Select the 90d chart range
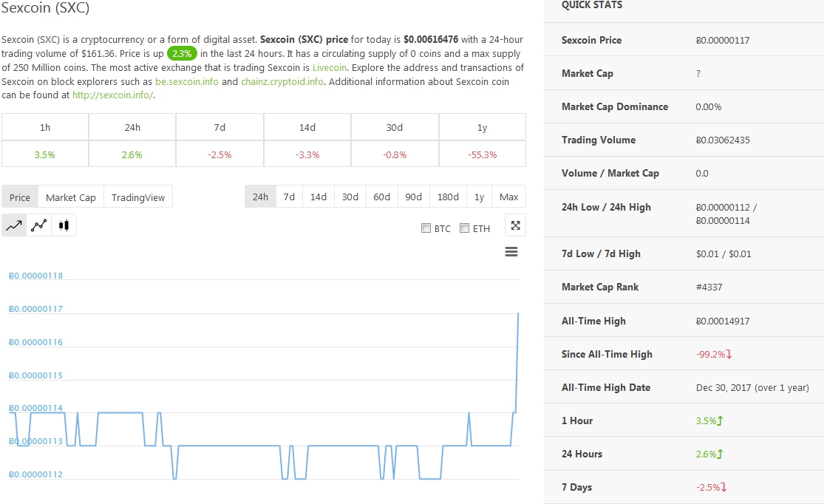This screenshot has height=504, width=824. pyautogui.click(x=413, y=197)
